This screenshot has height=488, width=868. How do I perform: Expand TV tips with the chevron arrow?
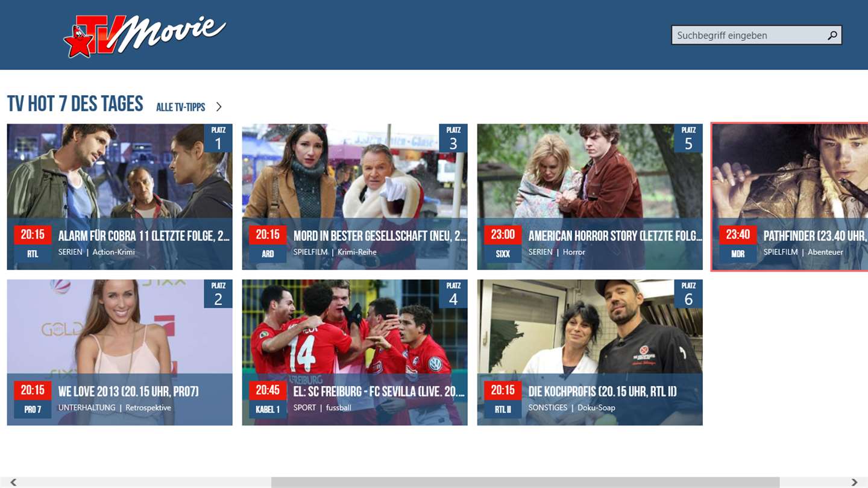(219, 107)
